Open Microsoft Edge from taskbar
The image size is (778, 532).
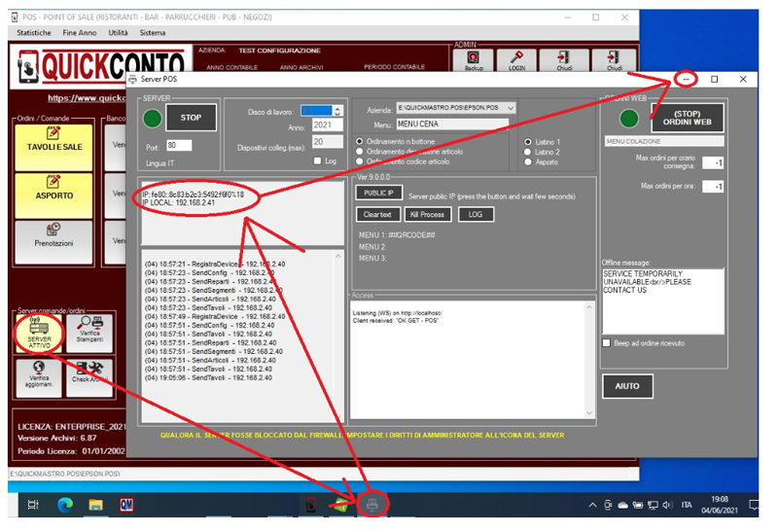point(65,505)
